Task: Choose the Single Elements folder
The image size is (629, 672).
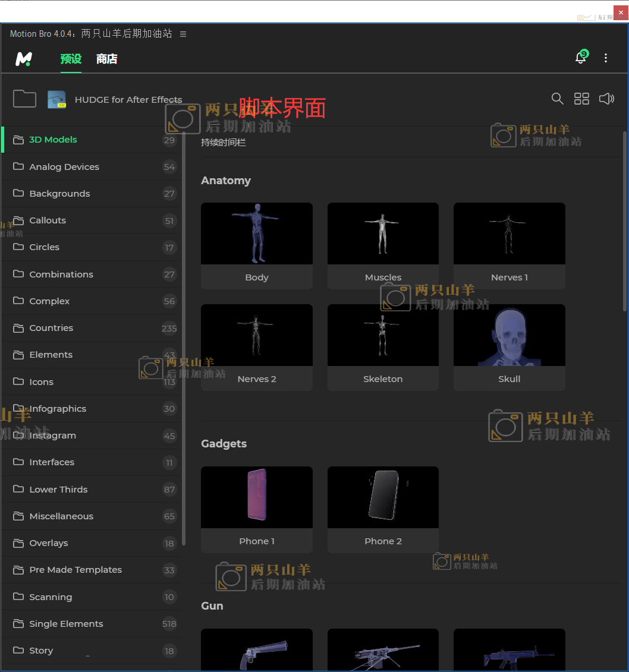Action: (x=66, y=624)
